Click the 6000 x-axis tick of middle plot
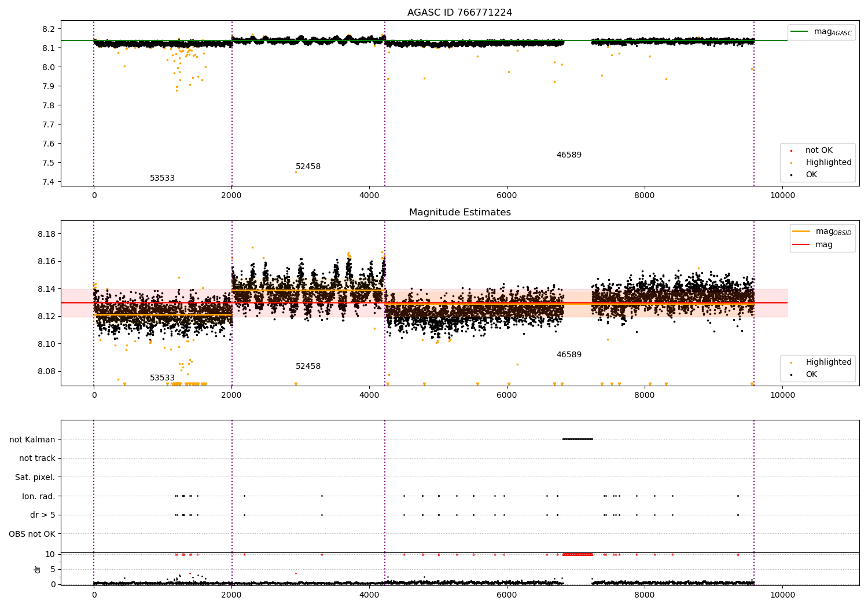 pyautogui.click(x=507, y=395)
